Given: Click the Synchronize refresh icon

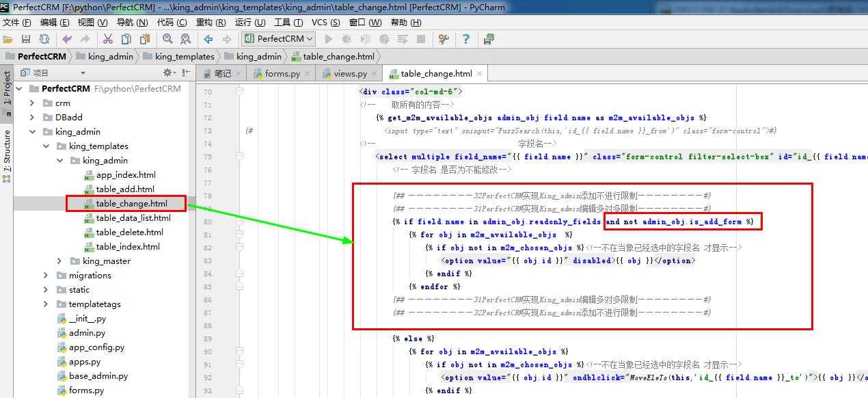Looking at the screenshot, I should (x=44, y=39).
